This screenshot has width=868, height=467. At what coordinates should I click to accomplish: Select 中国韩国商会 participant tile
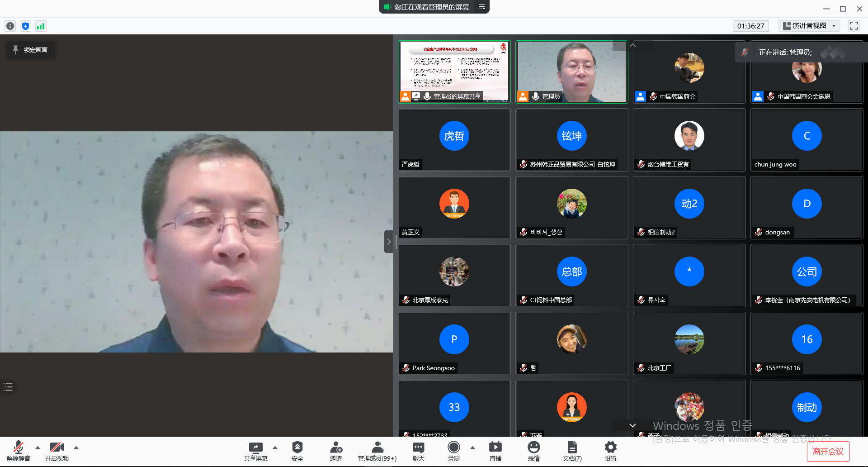(x=689, y=72)
